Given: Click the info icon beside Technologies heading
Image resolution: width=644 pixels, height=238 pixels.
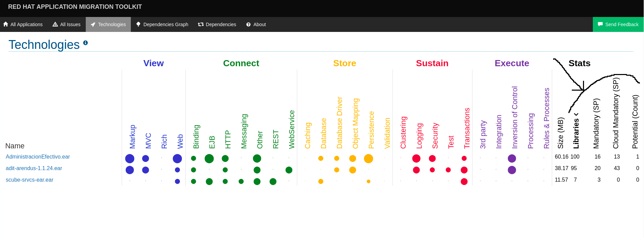Looking at the screenshot, I should click(85, 43).
